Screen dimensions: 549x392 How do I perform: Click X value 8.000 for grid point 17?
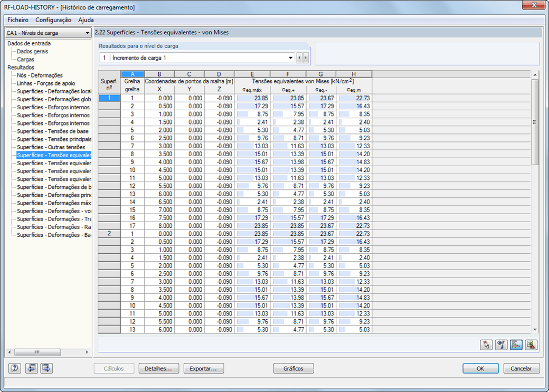tap(159, 226)
